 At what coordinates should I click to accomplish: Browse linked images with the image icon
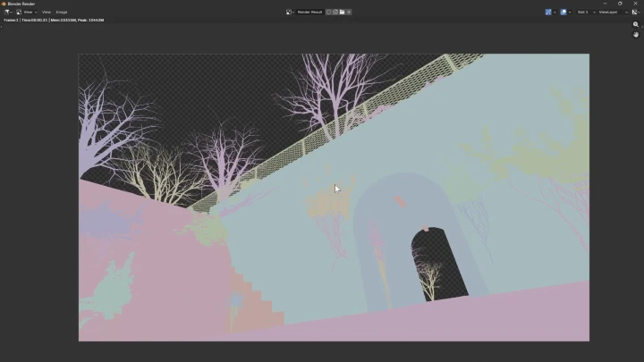(x=290, y=13)
